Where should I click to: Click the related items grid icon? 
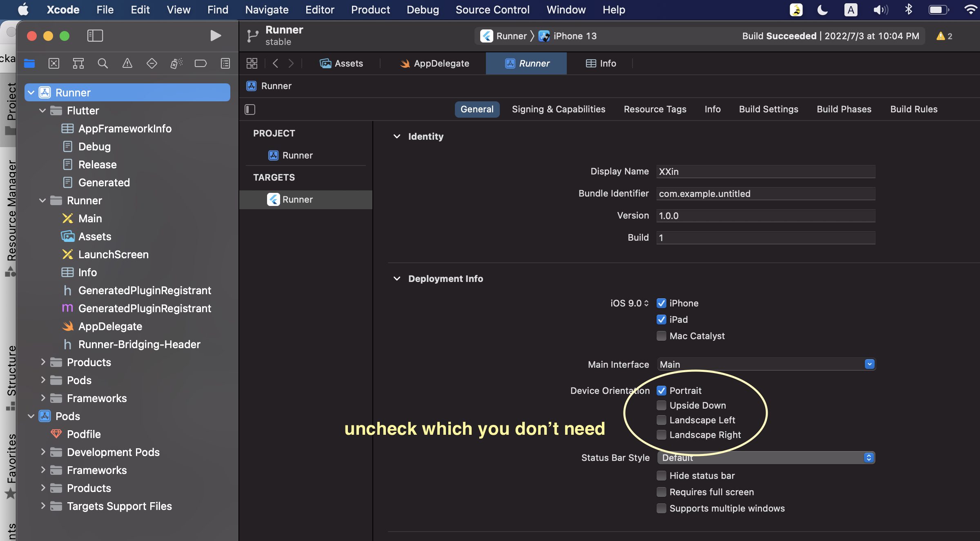252,63
